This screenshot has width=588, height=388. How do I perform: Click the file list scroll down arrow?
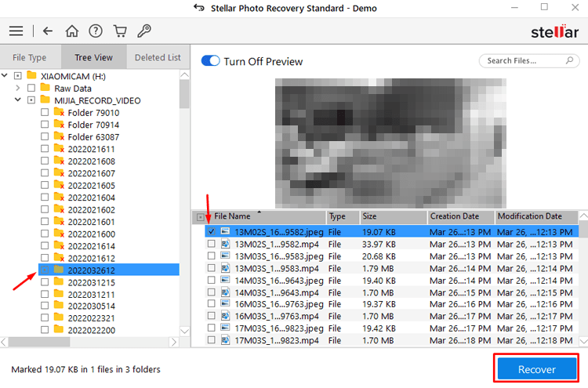[x=583, y=341]
